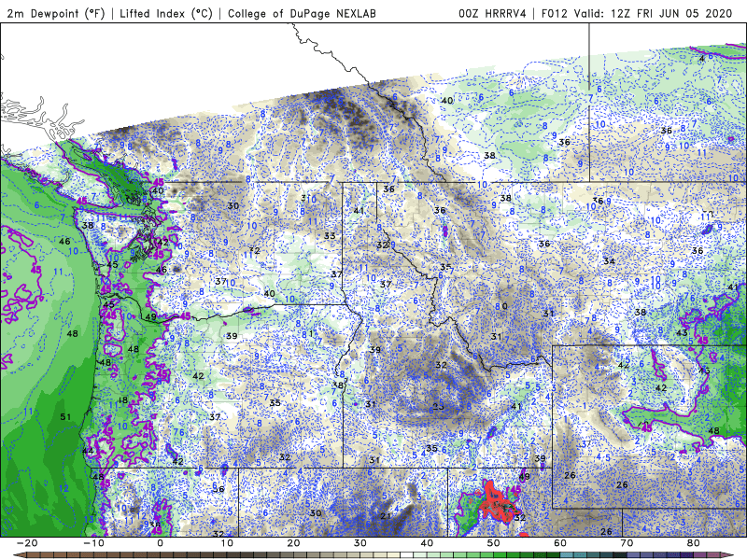Click the 70 label under the color scale

627,543
